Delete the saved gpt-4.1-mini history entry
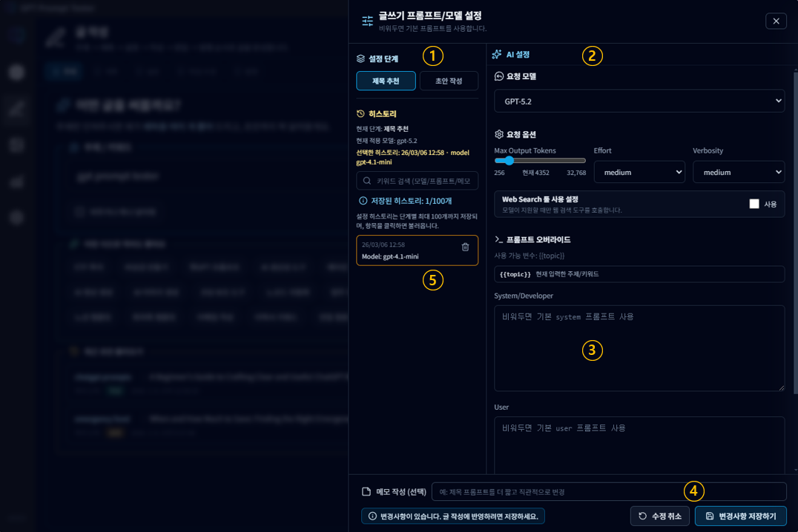This screenshot has height=532, width=798. [x=465, y=247]
